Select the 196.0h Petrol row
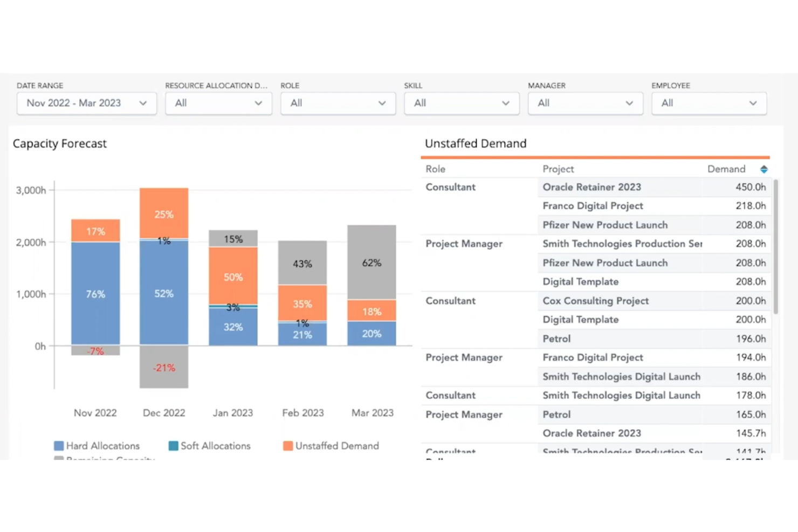798x532 pixels. point(654,338)
